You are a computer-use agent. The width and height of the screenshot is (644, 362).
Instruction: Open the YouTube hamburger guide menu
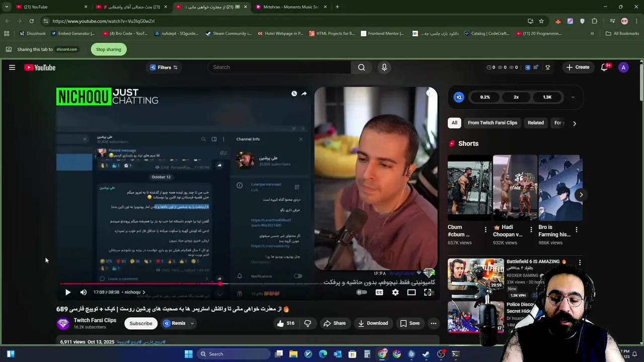tap(12, 67)
